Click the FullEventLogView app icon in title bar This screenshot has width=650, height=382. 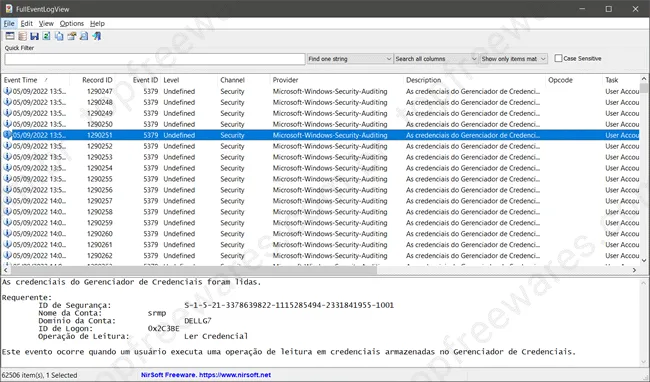pos(9,9)
